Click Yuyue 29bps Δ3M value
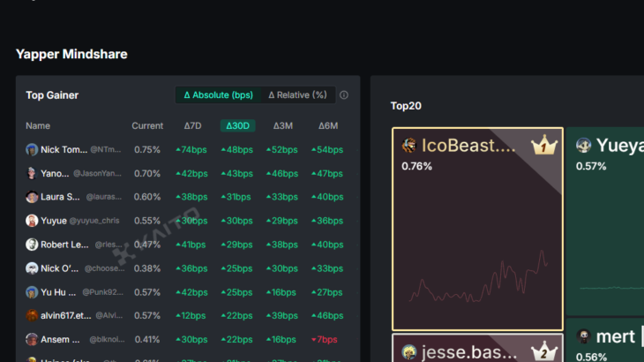Screen dimensions: 644x362 click(x=281, y=221)
